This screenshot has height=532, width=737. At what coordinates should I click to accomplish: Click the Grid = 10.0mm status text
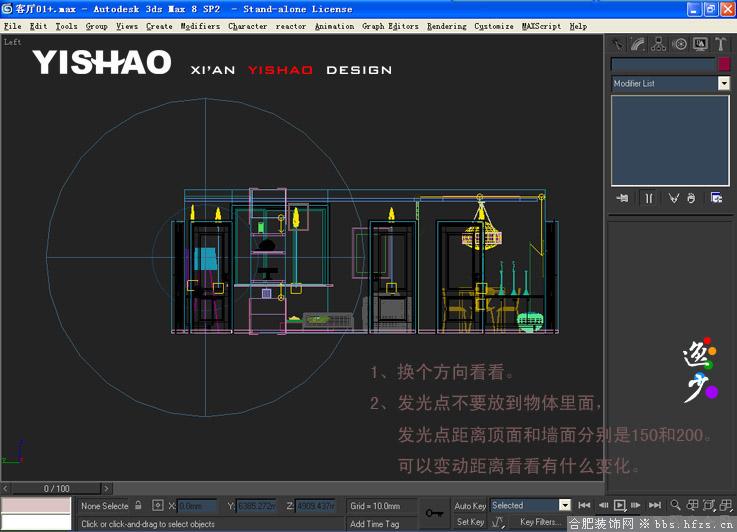(x=376, y=506)
